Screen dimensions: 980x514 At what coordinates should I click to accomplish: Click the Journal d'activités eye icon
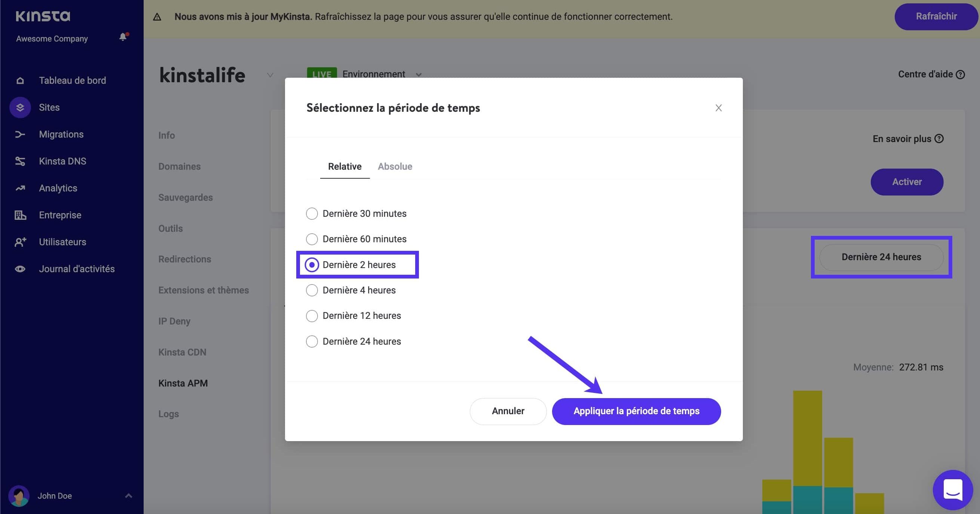coord(20,269)
